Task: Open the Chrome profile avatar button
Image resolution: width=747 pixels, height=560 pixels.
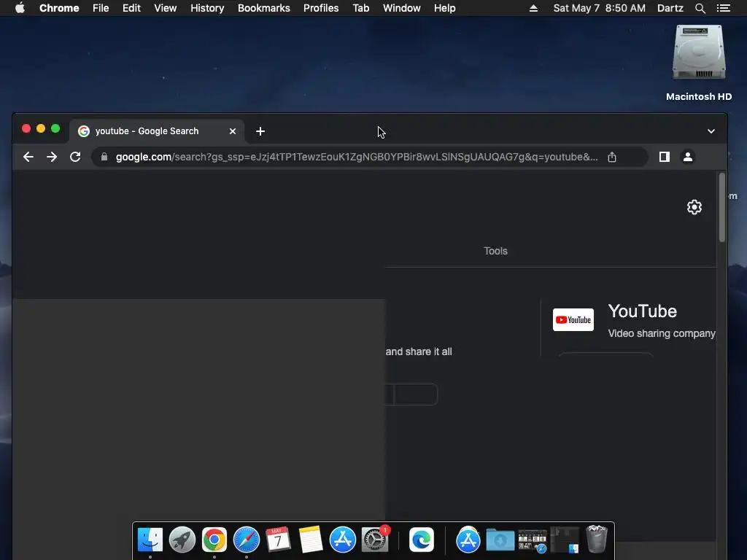Action: [x=687, y=157]
